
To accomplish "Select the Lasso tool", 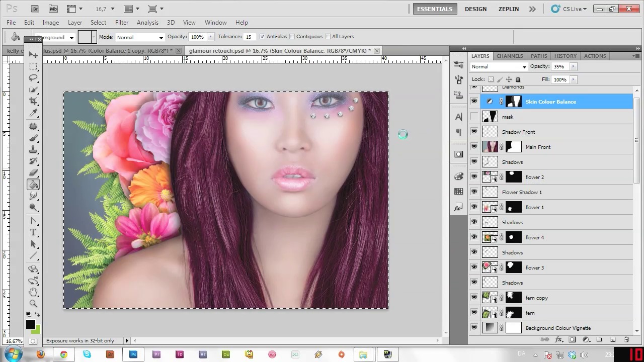I will point(33,78).
